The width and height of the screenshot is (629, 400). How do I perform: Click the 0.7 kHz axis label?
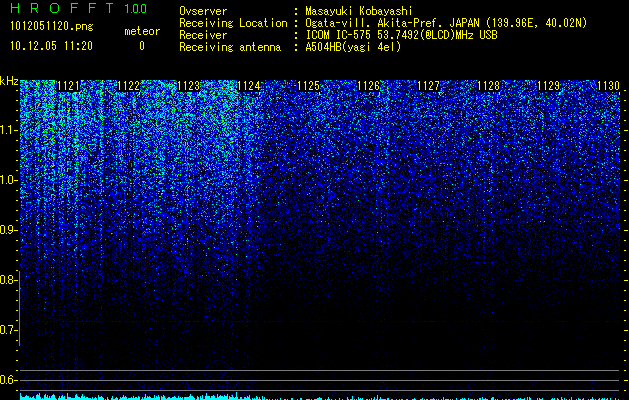(x=8, y=330)
